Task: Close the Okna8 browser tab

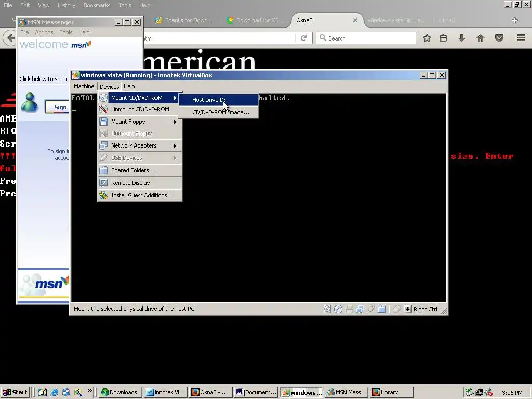Action: 355,20
